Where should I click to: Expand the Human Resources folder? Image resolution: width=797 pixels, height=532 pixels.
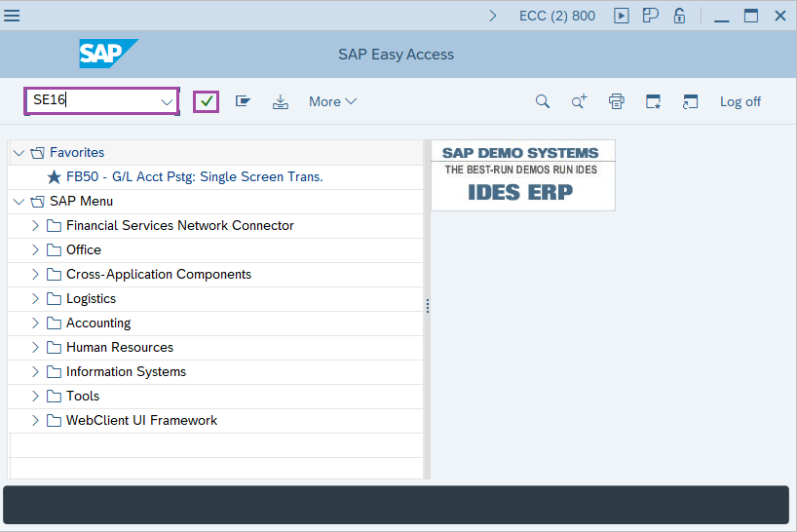pos(35,348)
